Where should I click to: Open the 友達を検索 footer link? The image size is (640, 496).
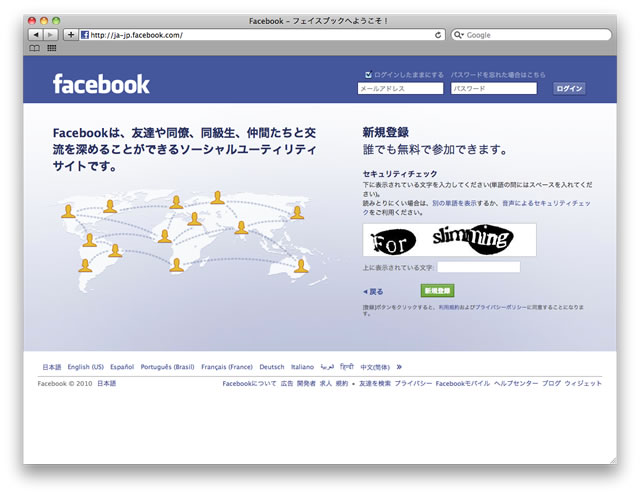(375, 383)
